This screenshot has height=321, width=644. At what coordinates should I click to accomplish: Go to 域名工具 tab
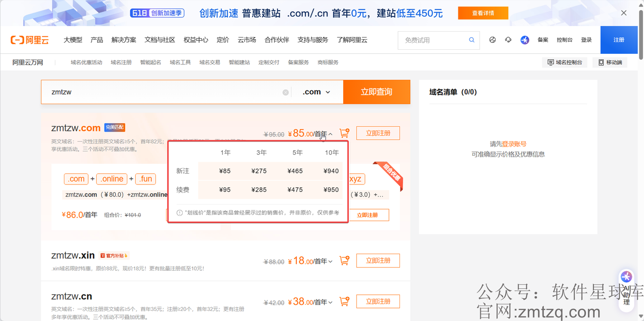[180, 62]
